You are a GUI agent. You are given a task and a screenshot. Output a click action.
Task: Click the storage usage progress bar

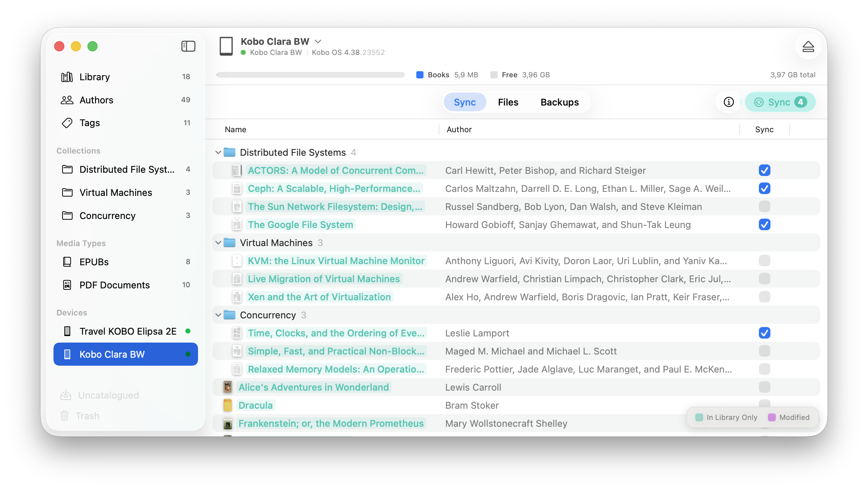310,75
